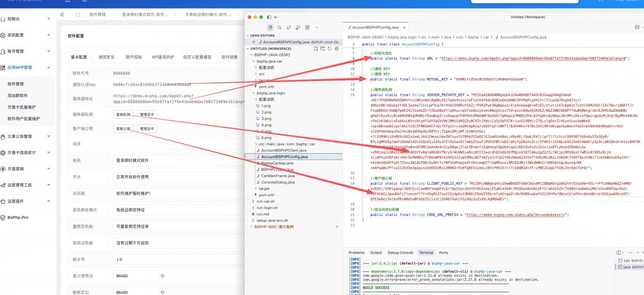Open Run and Debug view in VS Code

(x=298, y=27)
